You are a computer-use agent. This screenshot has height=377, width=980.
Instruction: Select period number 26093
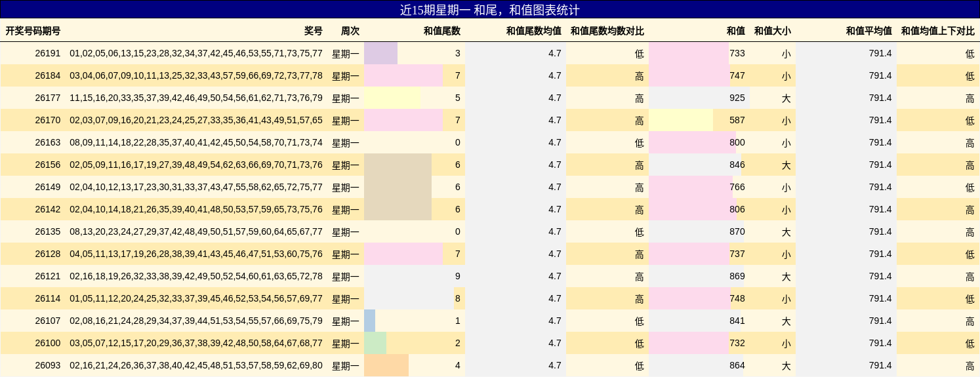pyautogui.click(x=47, y=365)
